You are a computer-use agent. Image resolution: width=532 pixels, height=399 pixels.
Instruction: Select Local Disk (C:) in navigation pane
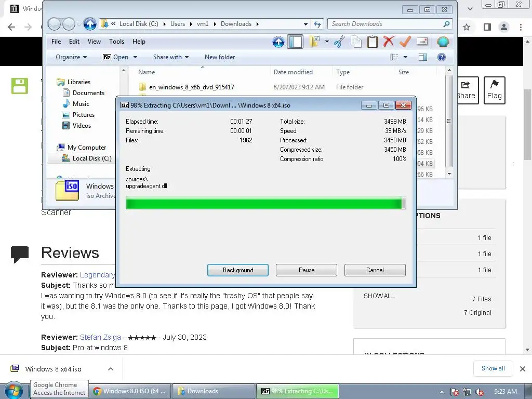[x=91, y=158]
